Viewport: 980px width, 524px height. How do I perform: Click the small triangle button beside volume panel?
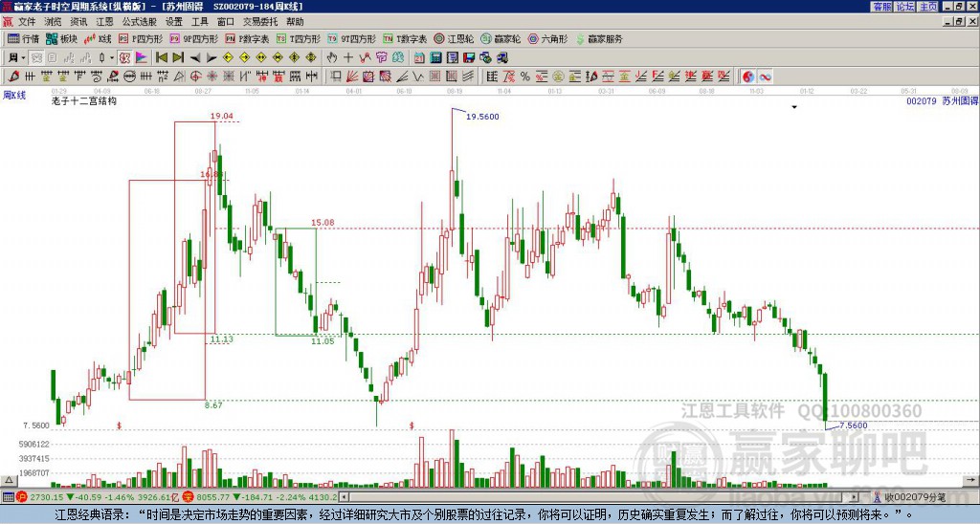(x=8, y=480)
